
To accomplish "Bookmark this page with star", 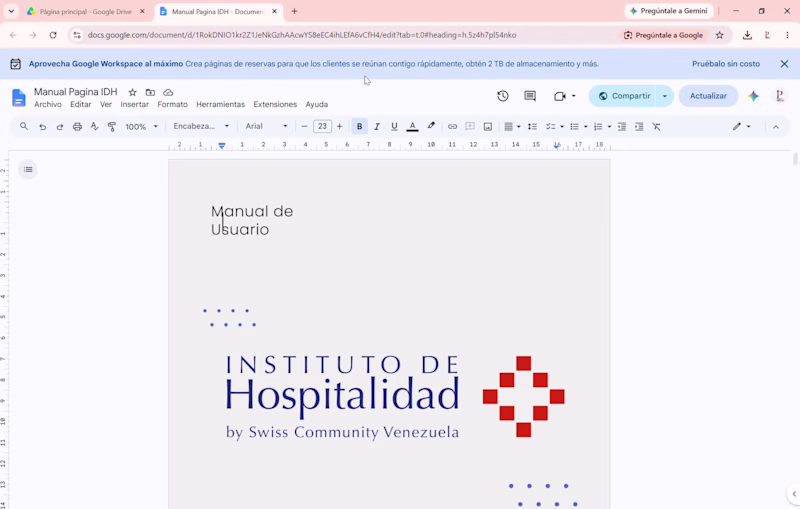I will click(719, 35).
